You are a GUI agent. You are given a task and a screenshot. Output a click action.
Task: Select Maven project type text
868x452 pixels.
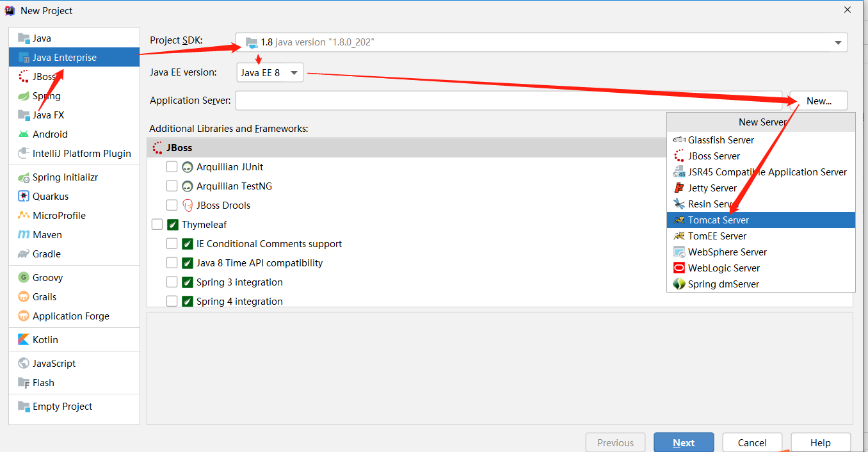coord(47,235)
